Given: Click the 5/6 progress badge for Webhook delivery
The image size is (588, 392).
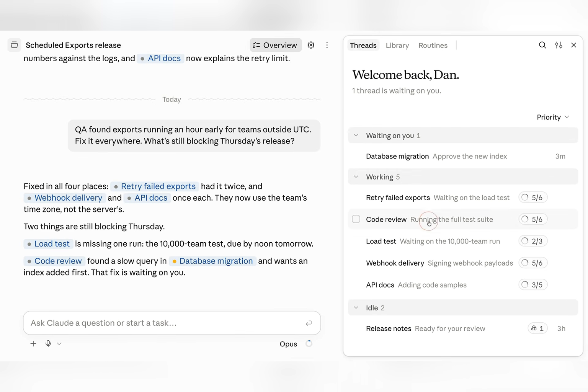Looking at the screenshot, I should (533, 263).
